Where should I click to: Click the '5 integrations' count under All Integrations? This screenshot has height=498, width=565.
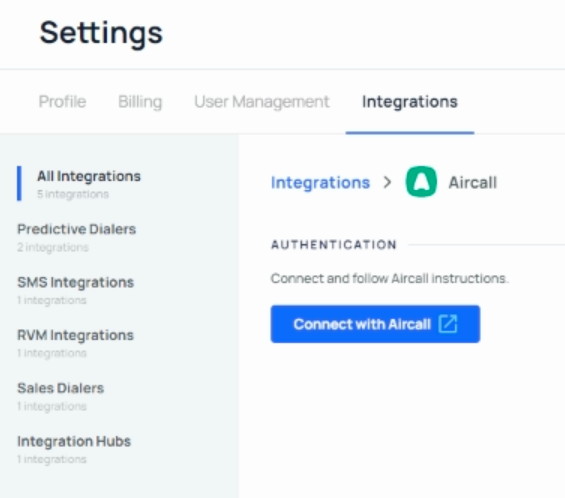[x=73, y=194]
